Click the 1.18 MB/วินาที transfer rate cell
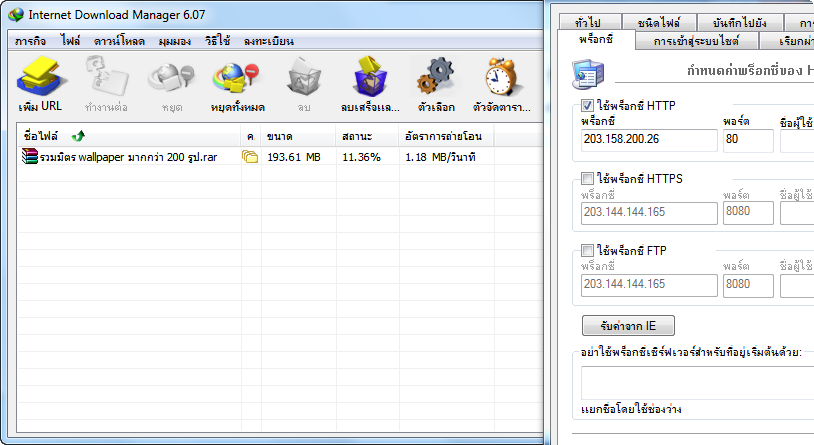The image size is (814, 445). [x=440, y=157]
